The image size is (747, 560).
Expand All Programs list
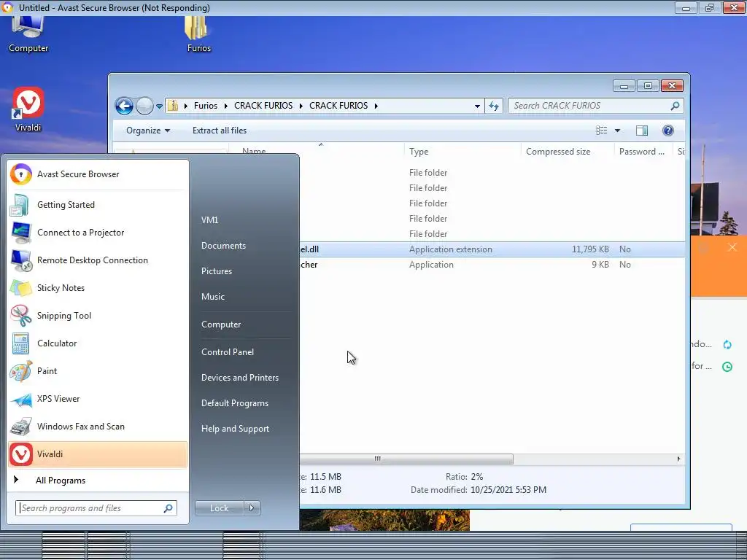[98, 481]
